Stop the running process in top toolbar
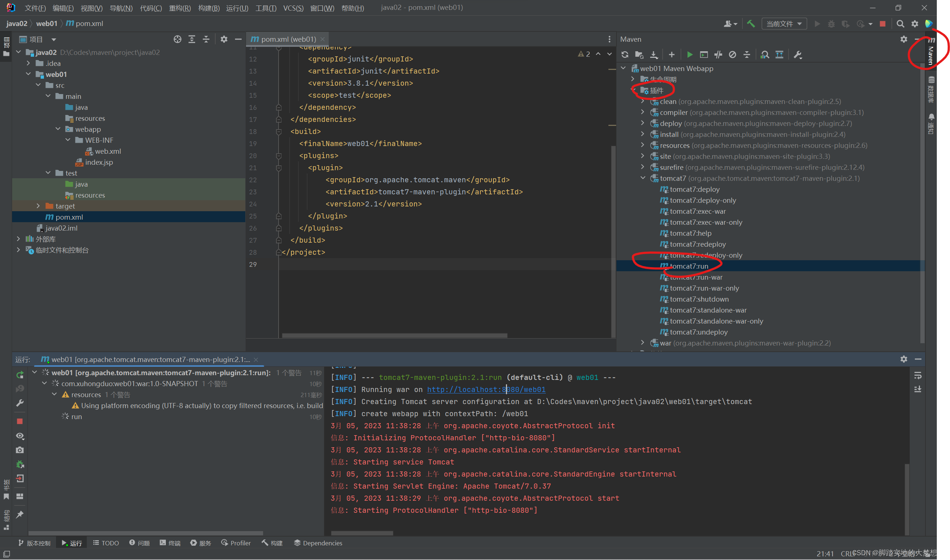The height and width of the screenshot is (560, 950). pos(882,24)
